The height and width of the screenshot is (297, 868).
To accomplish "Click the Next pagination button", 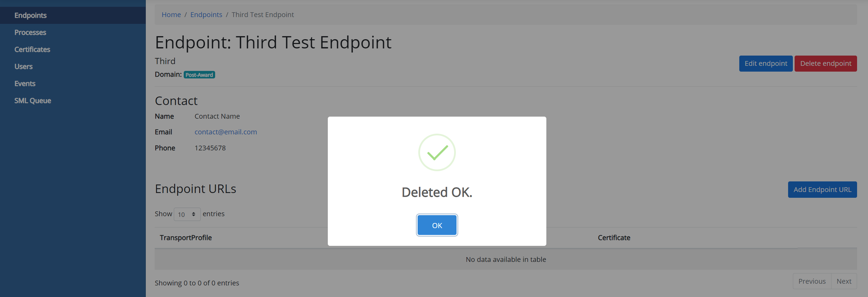I will pos(844,281).
